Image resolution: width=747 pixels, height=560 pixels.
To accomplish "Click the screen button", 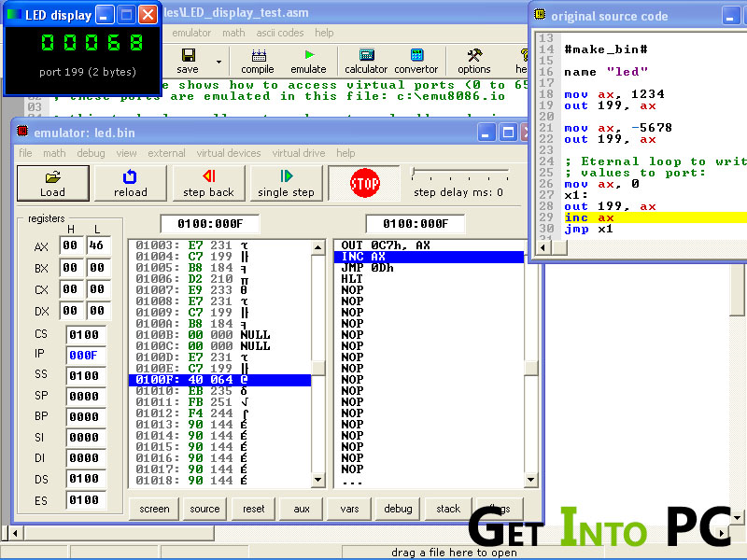I will click(x=154, y=509).
